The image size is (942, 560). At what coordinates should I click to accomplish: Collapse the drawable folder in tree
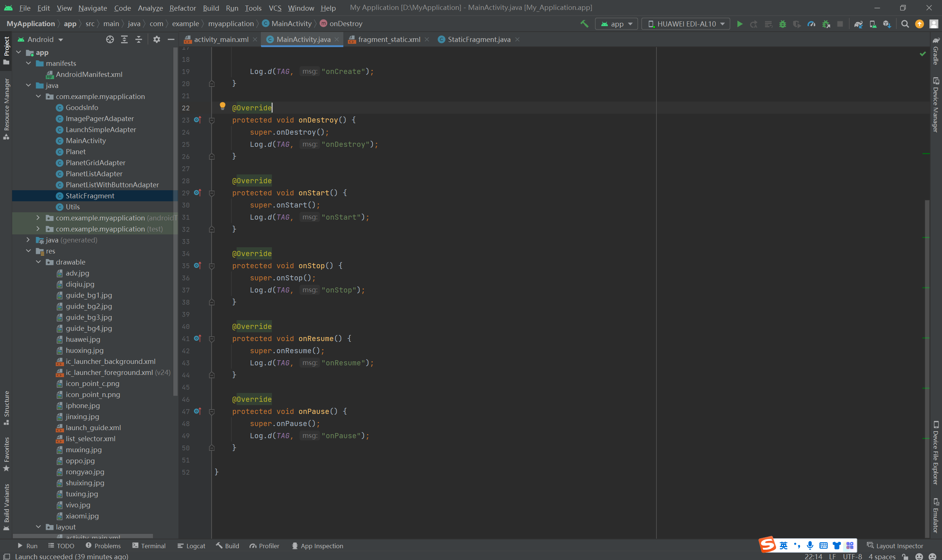pyautogui.click(x=39, y=262)
